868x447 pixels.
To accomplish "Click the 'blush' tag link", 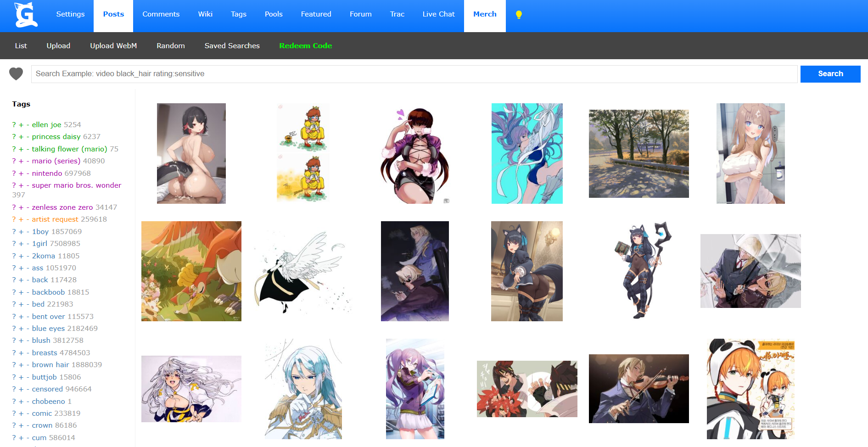I will coord(41,341).
